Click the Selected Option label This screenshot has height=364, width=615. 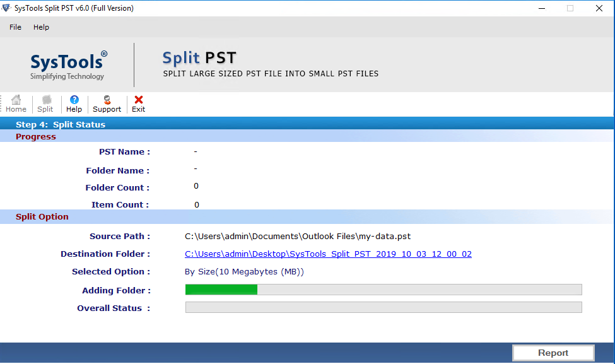(x=111, y=271)
